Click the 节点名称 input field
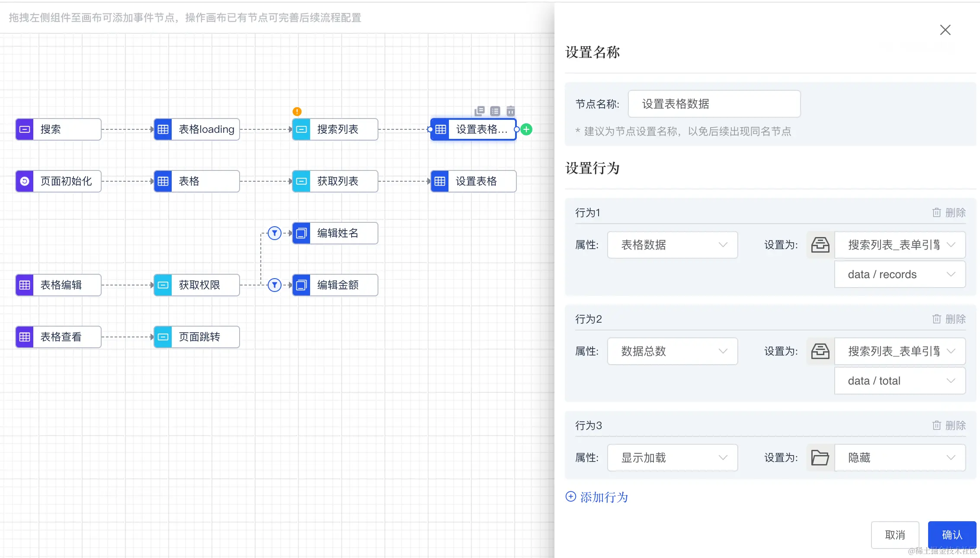Viewport: 980px width, 558px height. 714,104
